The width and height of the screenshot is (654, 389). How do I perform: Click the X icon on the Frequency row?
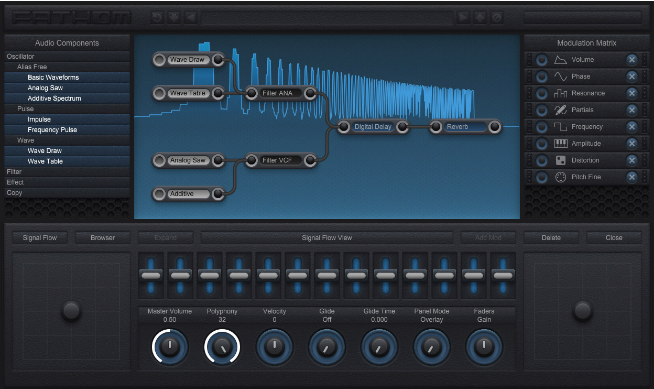632,126
